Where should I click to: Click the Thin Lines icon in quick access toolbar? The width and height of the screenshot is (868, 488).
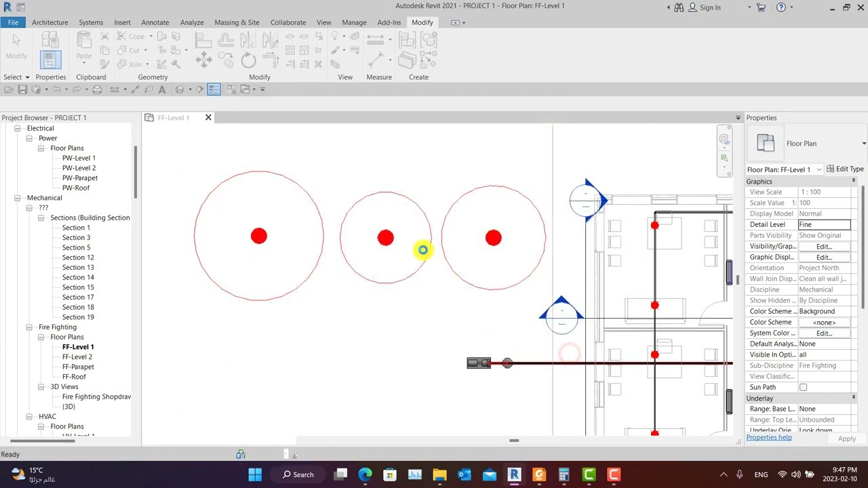(214, 89)
